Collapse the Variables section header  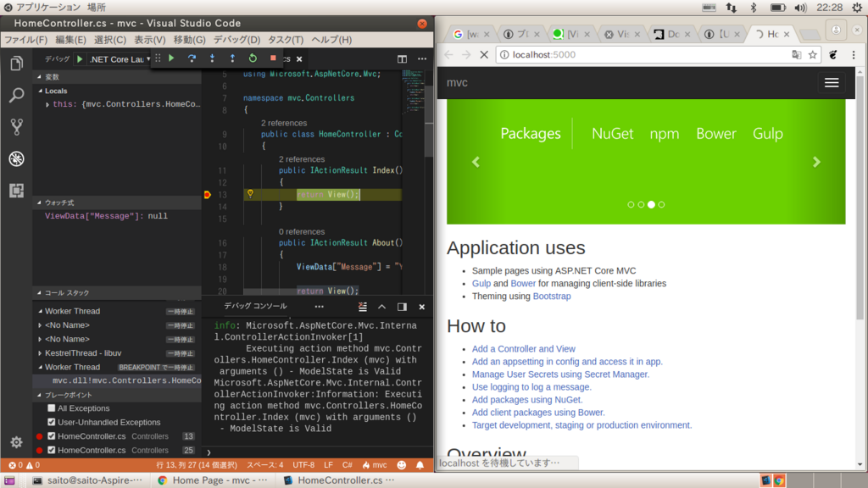[x=39, y=77]
